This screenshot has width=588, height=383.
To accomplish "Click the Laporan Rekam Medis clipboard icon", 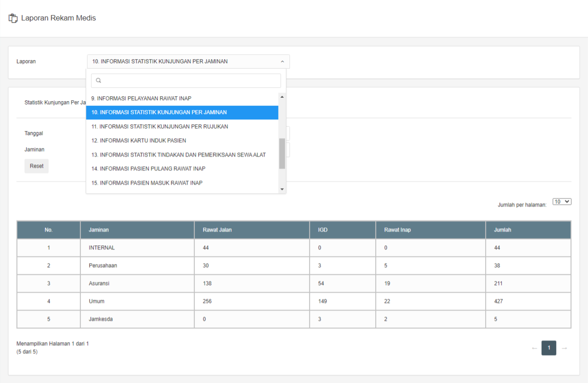I will [x=13, y=18].
